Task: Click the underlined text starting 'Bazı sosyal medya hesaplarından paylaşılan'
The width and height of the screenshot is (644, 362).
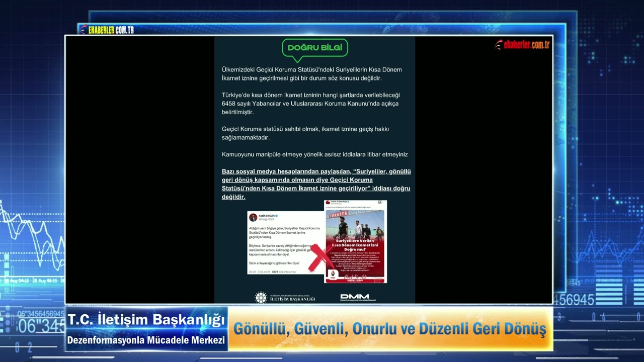Action: tap(316, 184)
